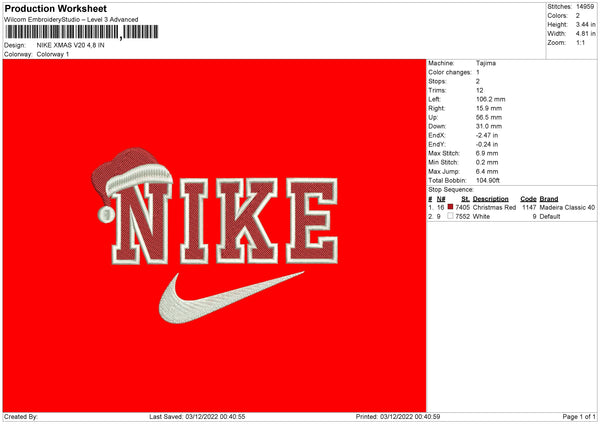Click the Height value 3.44 in
The width and height of the screenshot is (600, 424).
(585, 24)
